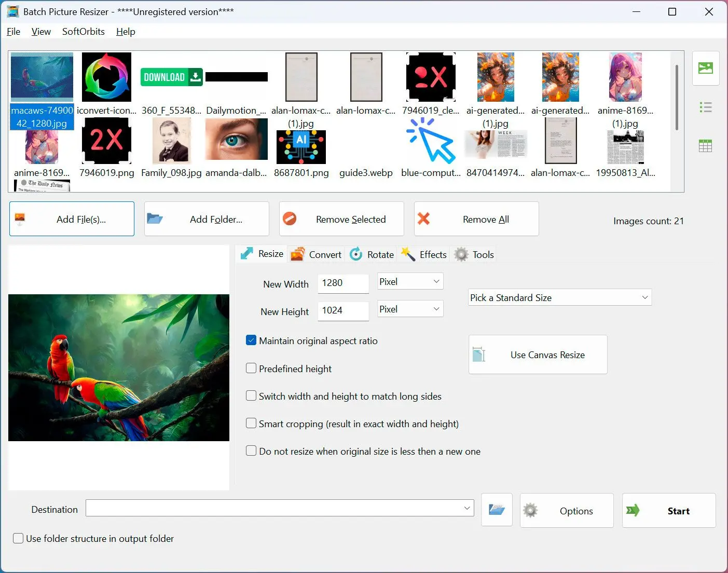Click the browse destination folder icon
Viewport: 728px width, 573px height.
[x=497, y=510]
